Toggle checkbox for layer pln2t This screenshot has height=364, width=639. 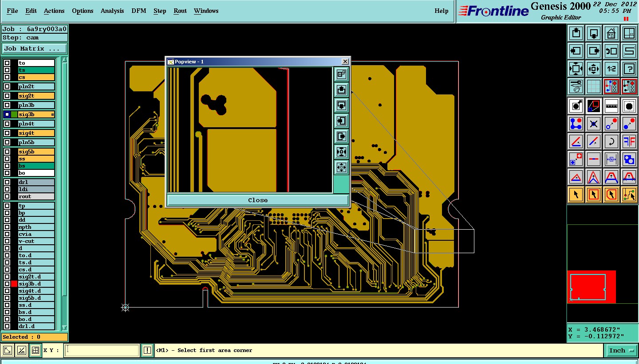7,86
